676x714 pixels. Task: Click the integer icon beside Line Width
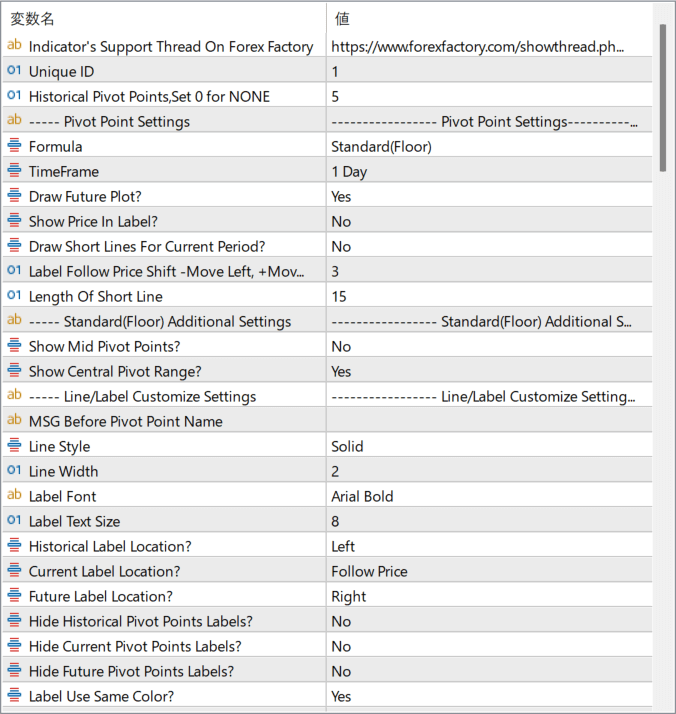tap(14, 471)
